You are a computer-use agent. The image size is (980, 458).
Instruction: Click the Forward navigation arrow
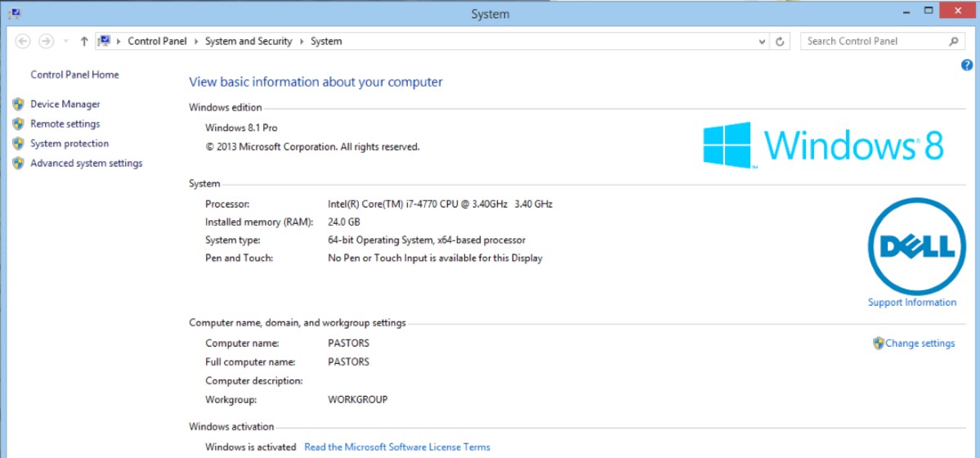click(x=46, y=41)
